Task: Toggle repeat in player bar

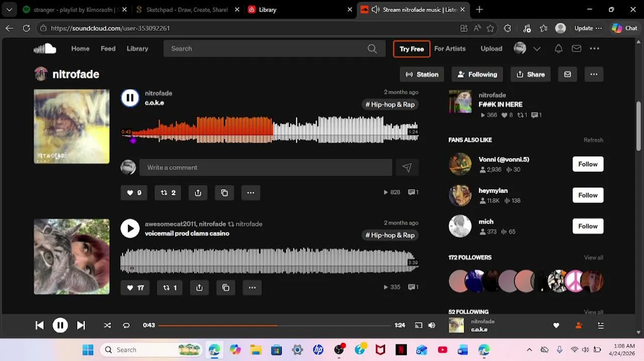Action: (126, 325)
